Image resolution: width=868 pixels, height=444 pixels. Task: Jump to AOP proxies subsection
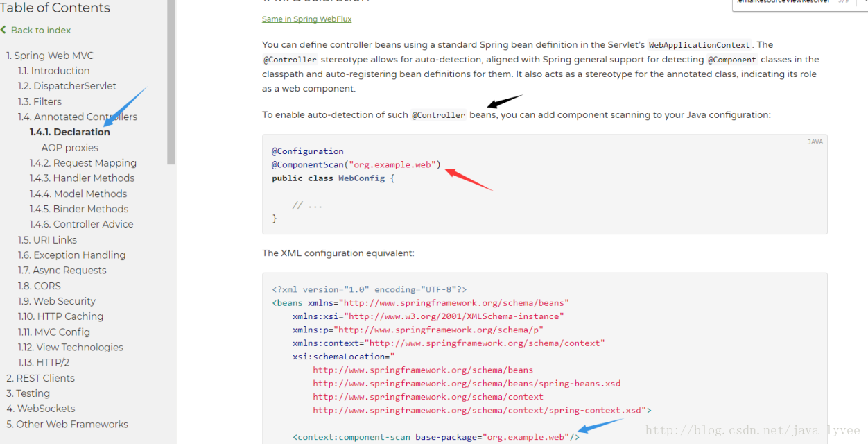(x=70, y=148)
